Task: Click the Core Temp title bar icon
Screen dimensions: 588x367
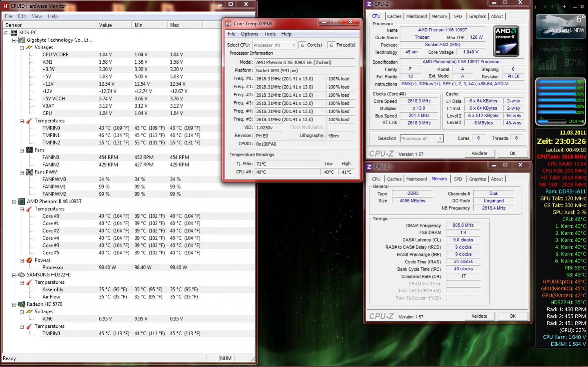Action: (x=228, y=24)
